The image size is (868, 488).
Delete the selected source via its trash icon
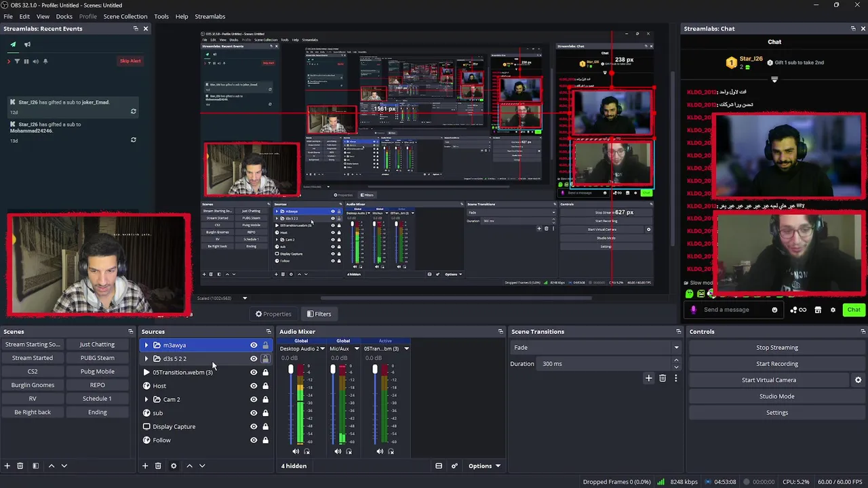(x=158, y=466)
